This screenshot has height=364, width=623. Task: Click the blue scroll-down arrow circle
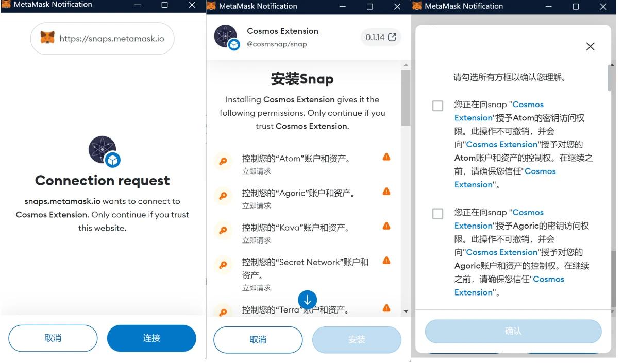pos(308,299)
